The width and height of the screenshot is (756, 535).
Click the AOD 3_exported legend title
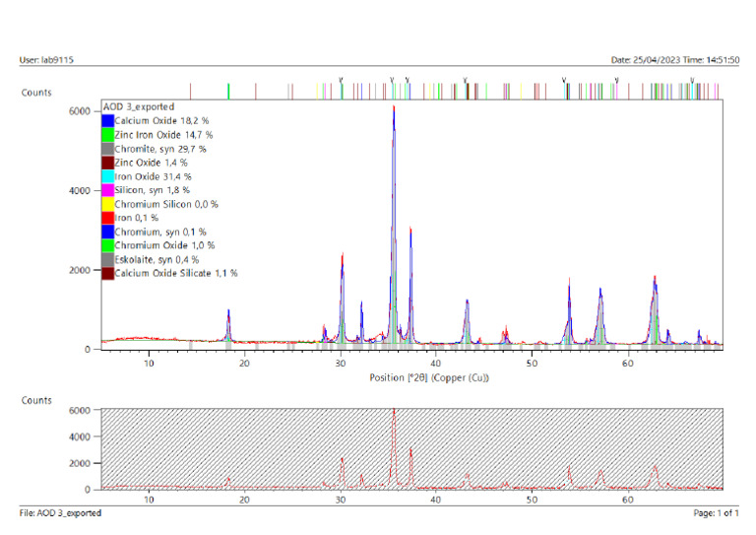(x=139, y=106)
